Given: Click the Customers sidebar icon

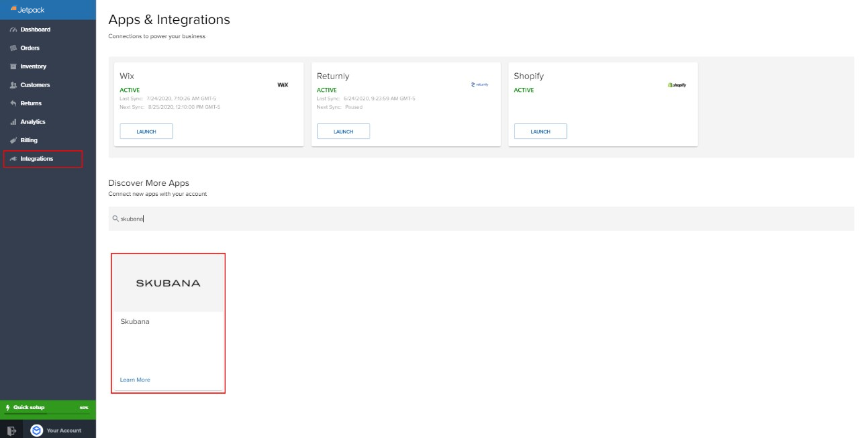Looking at the screenshot, I should pyautogui.click(x=13, y=85).
